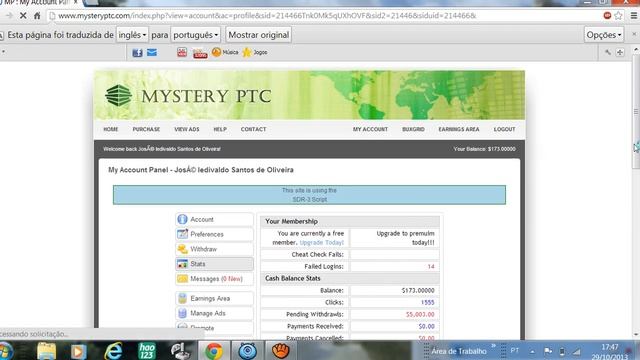Click the Action Center flag tray icon
The height and width of the screenshot is (360, 640).
[548, 351]
